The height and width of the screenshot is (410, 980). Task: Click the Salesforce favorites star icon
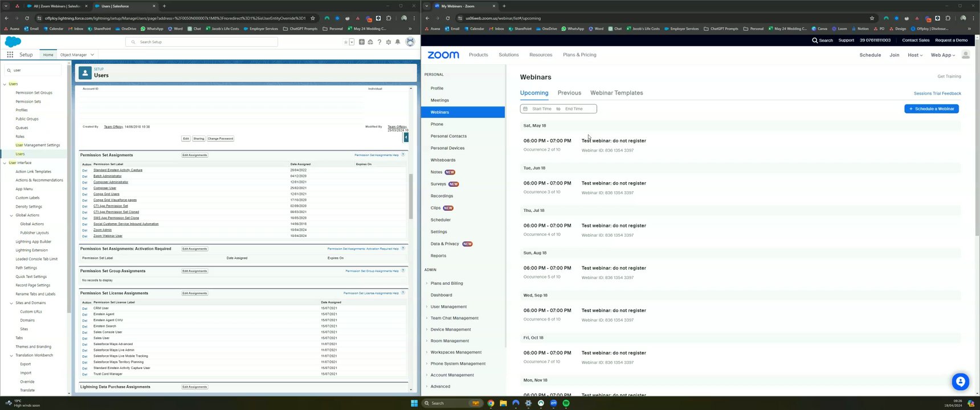pos(345,42)
